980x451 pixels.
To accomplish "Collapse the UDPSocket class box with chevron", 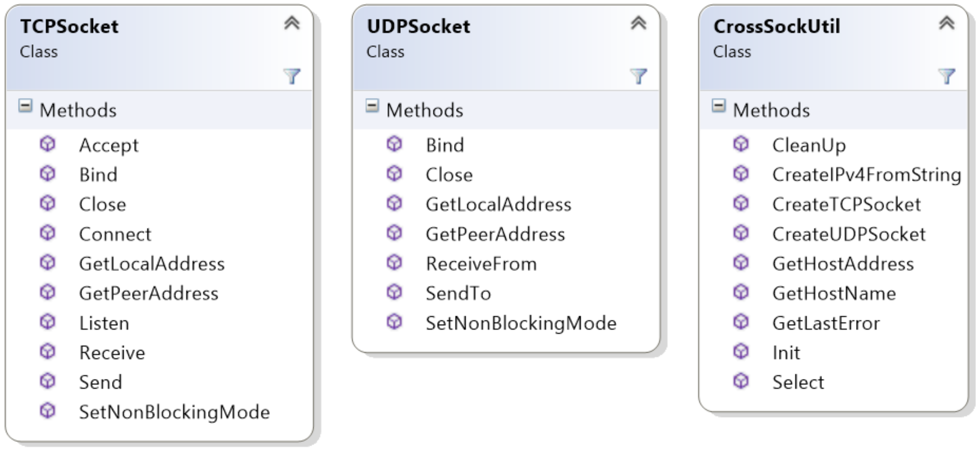I will [x=639, y=23].
